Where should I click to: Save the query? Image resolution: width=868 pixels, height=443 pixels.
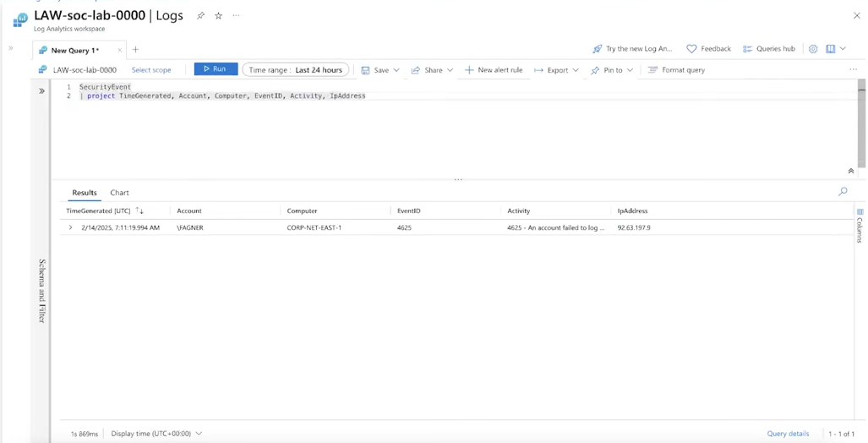pyautogui.click(x=374, y=70)
